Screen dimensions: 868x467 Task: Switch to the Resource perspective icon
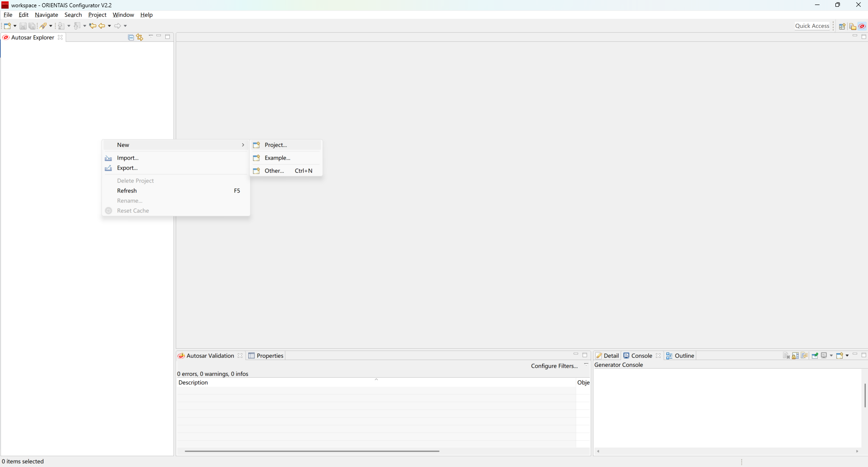[853, 26]
